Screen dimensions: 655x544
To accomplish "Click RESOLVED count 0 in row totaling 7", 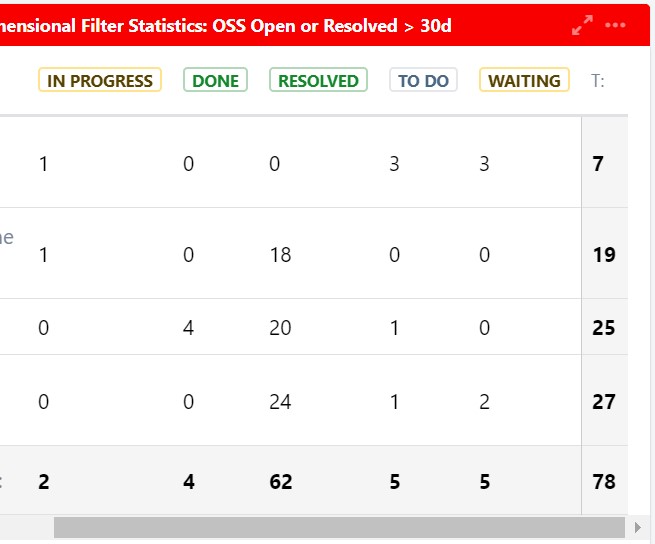I will coord(274,163).
